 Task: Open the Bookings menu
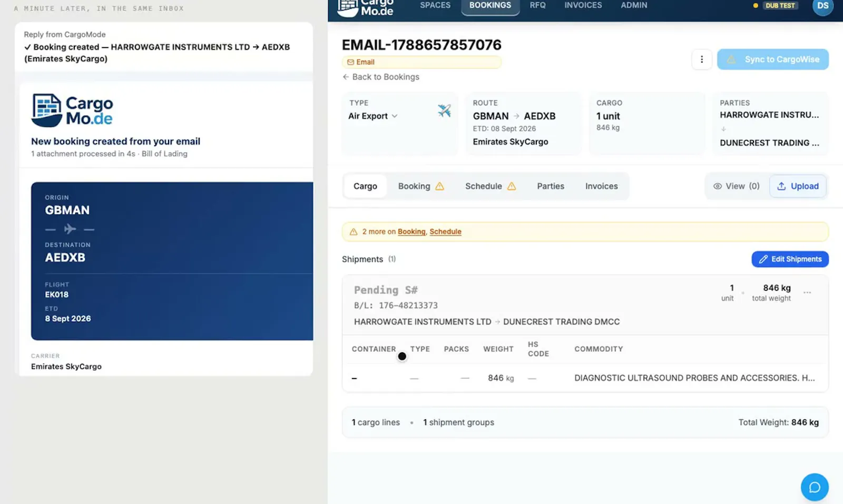pos(490,5)
